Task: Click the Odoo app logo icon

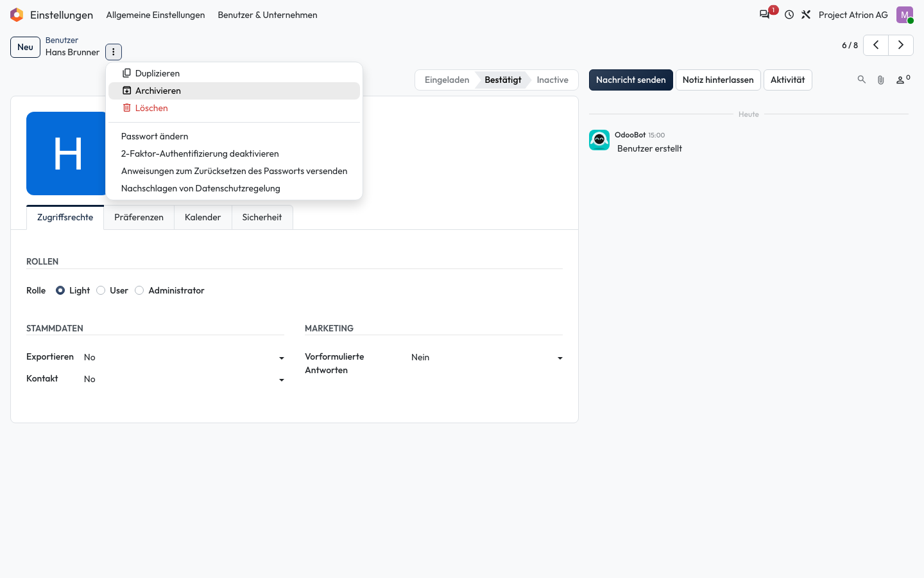Action: (x=17, y=15)
